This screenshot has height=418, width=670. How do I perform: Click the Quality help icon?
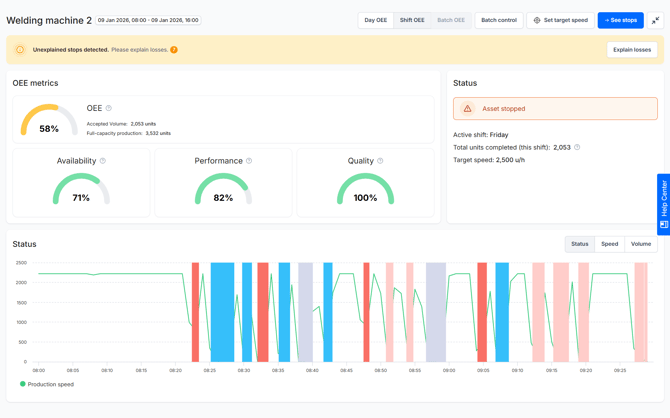point(380,161)
